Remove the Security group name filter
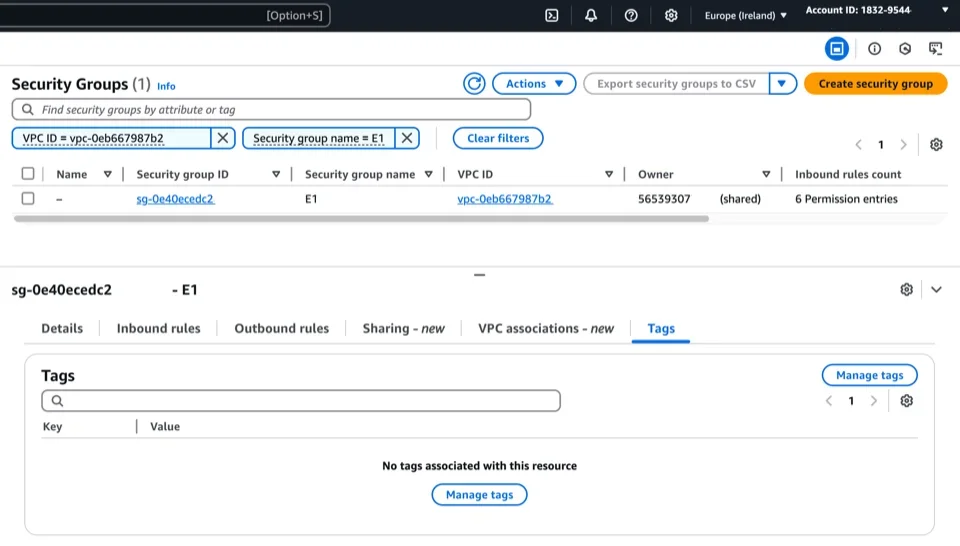 point(407,138)
